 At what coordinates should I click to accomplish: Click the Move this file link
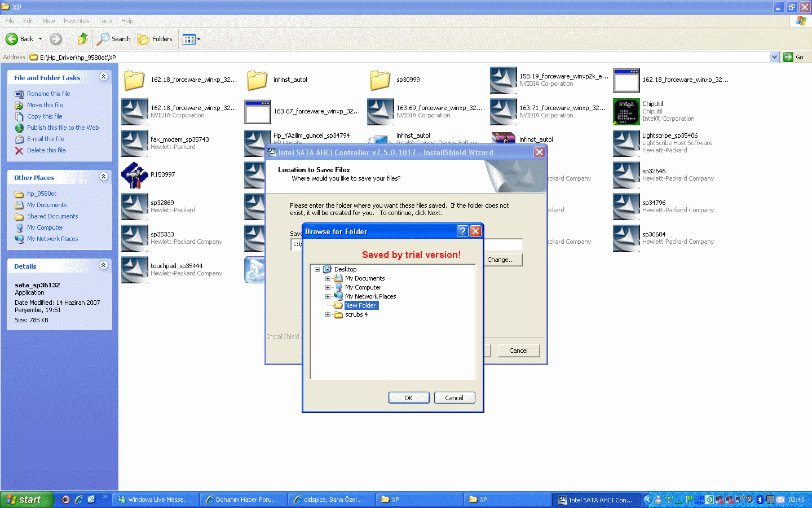pyautogui.click(x=45, y=105)
